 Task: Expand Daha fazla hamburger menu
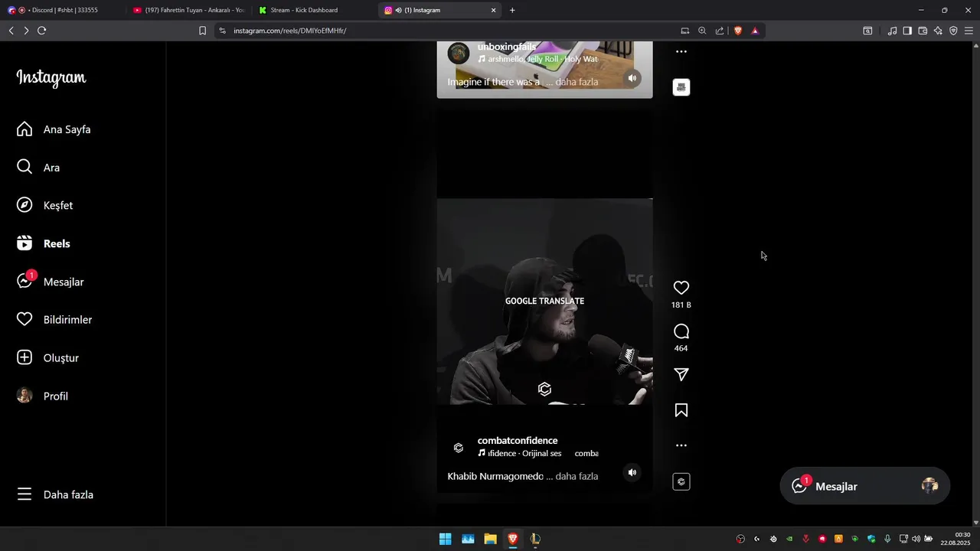pyautogui.click(x=55, y=494)
